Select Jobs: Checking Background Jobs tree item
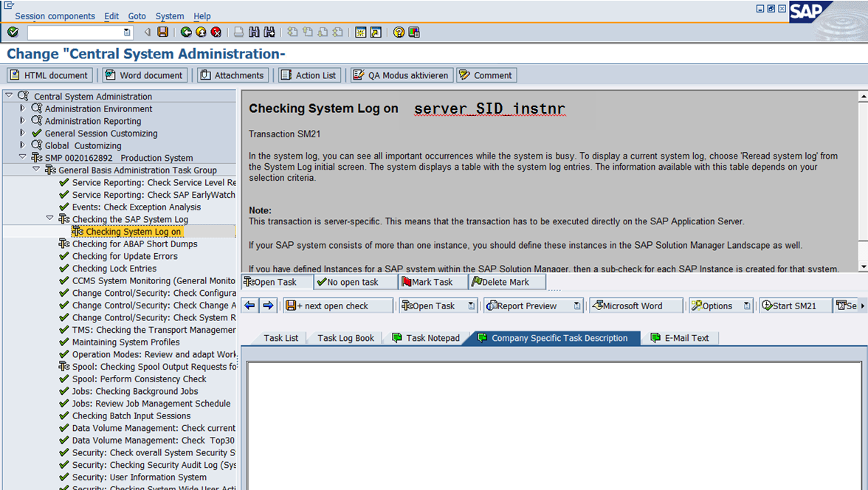Viewport: 868px width, 490px height. 135,391
